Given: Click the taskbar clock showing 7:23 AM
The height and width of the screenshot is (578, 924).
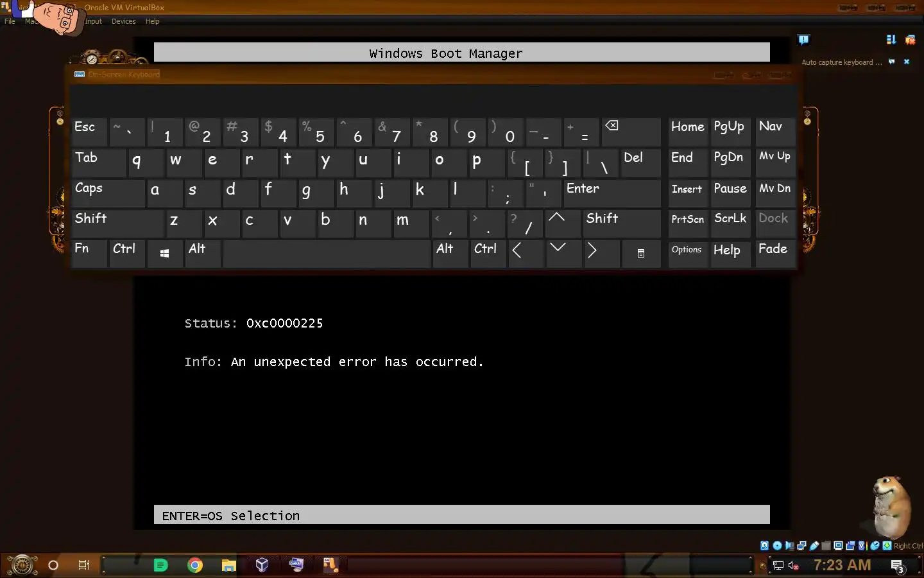Looking at the screenshot, I should tap(842, 565).
